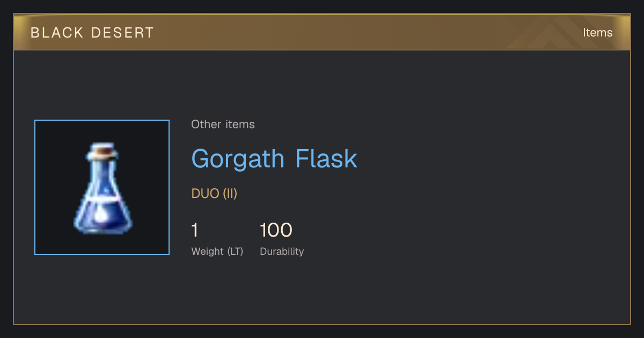The width and height of the screenshot is (644, 338).
Task: Click the flask's narrow glass neck
Action: (x=102, y=172)
